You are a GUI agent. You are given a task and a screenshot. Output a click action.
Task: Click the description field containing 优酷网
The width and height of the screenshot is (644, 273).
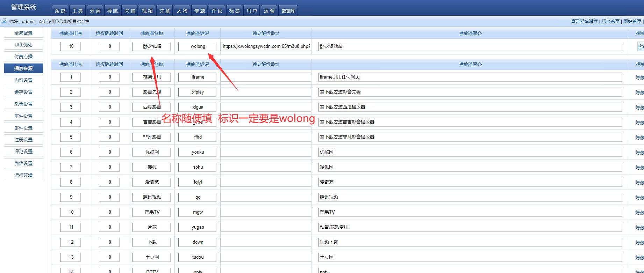point(470,152)
